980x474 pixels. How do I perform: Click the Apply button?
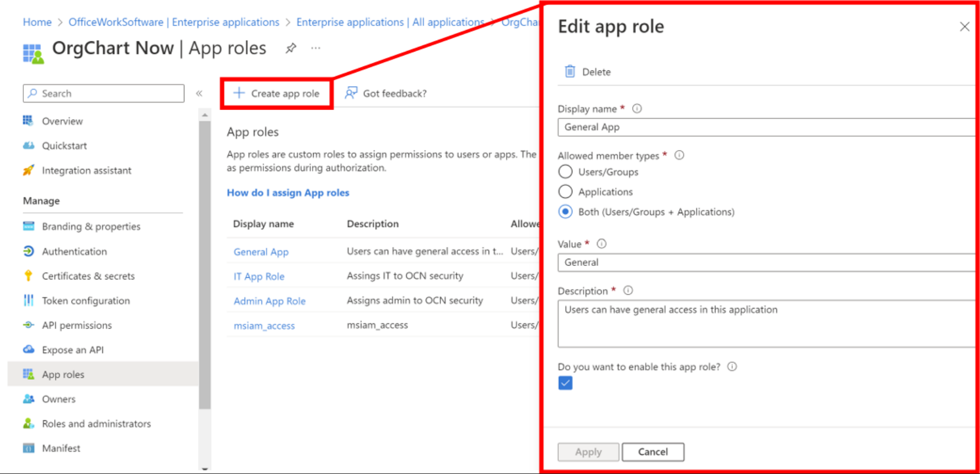click(588, 452)
